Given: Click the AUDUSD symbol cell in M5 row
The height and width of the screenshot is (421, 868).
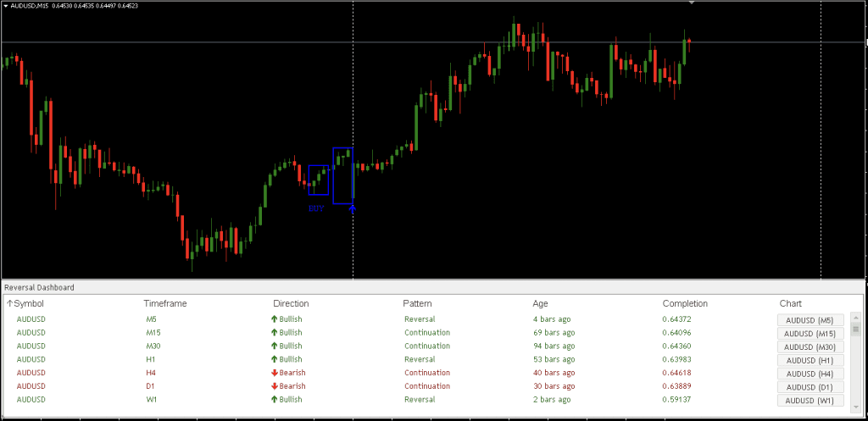Looking at the screenshot, I should 31,319.
